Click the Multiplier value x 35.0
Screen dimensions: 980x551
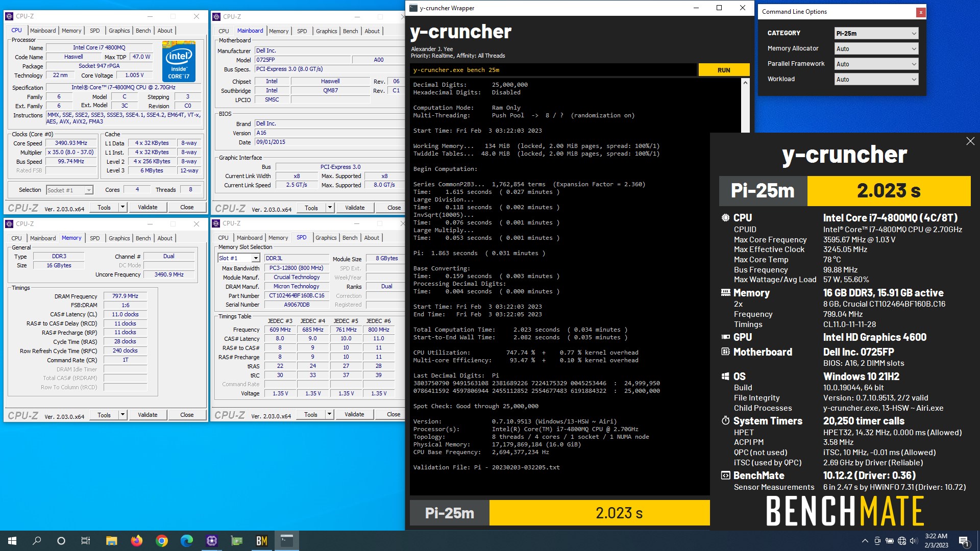tap(71, 153)
